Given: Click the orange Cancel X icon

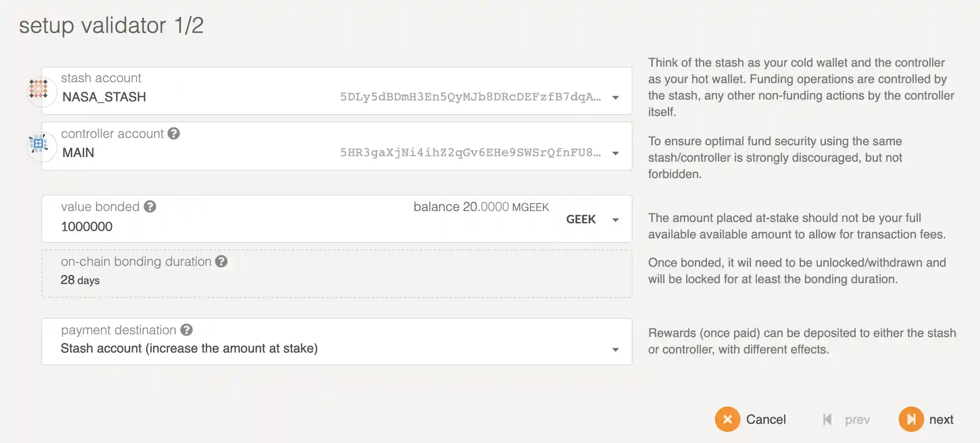Looking at the screenshot, I should (x=728, y=419).
